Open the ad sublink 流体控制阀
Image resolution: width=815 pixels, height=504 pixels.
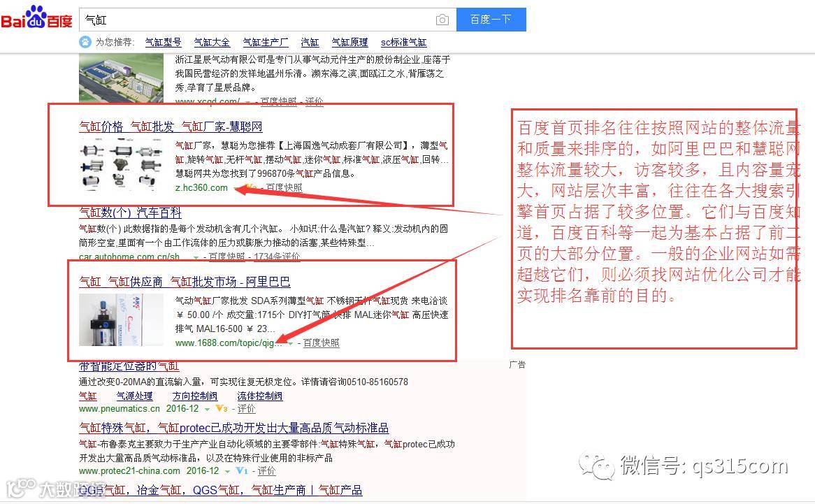point(260,396)
